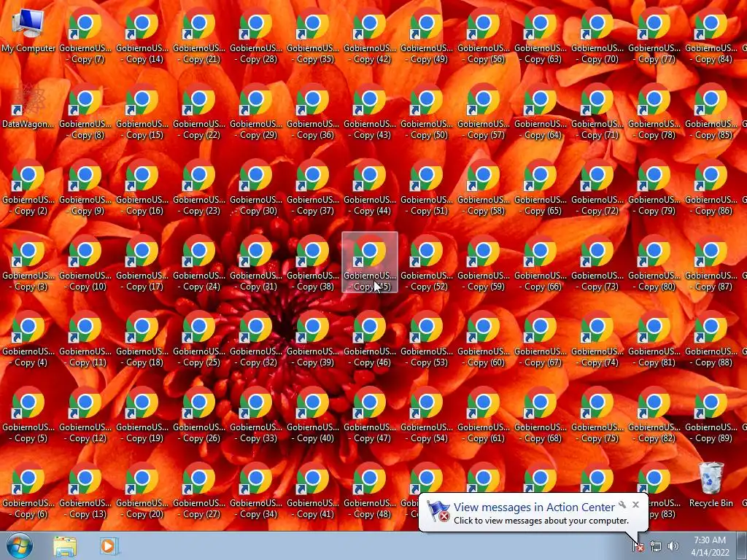The width and height of the screenshot is (747, 560).
Task: Open Windows Explorer from the taskbar
Action: point(65,546)
